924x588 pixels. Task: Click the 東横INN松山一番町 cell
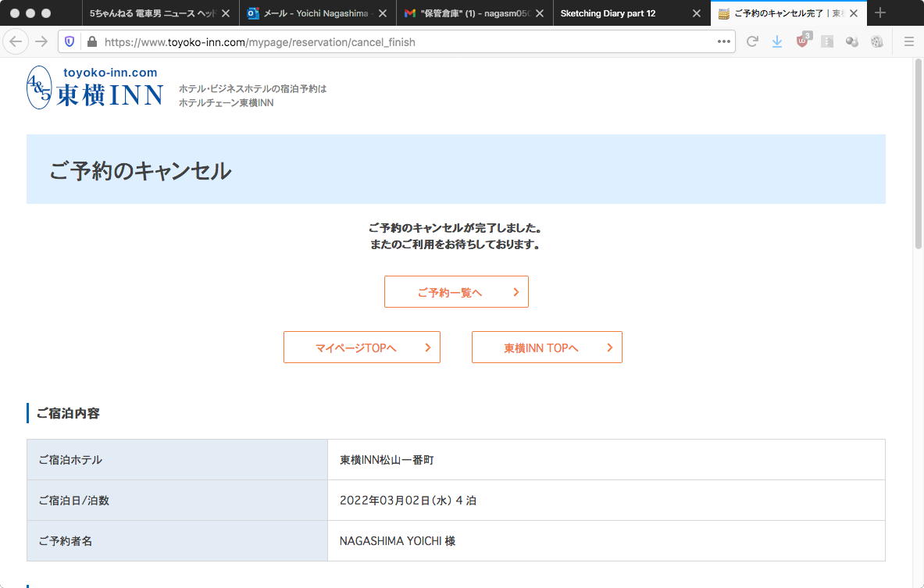point(606,460)
